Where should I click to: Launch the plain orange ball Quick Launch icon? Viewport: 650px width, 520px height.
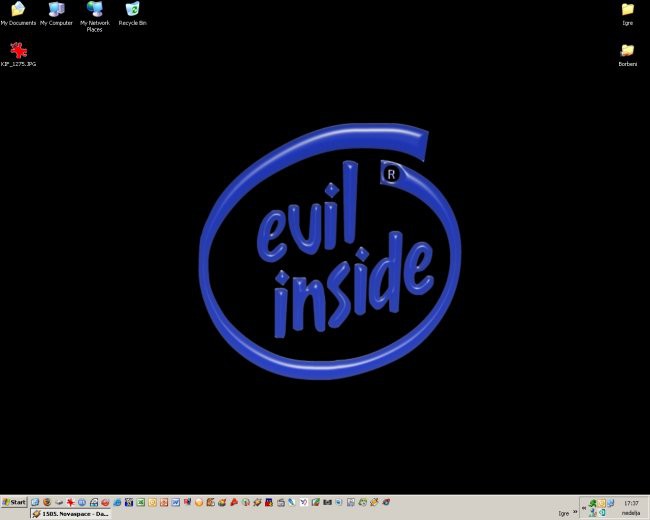click(199, 502)
